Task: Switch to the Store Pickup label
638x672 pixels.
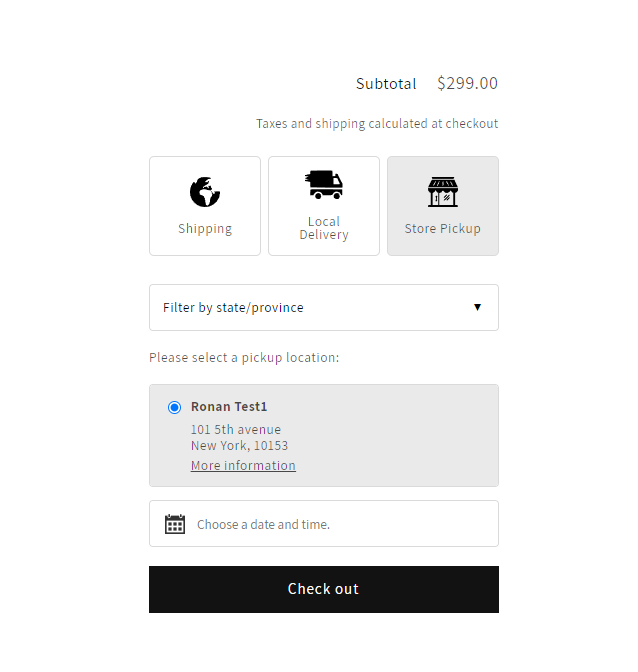Action: click(443, 228)
